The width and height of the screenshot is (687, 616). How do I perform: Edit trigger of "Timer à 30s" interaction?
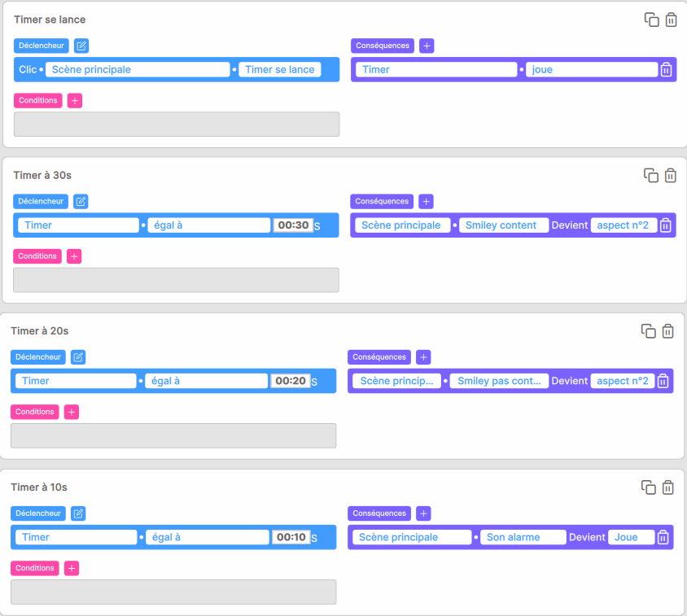pyautogui.click(x=81, y=202)
